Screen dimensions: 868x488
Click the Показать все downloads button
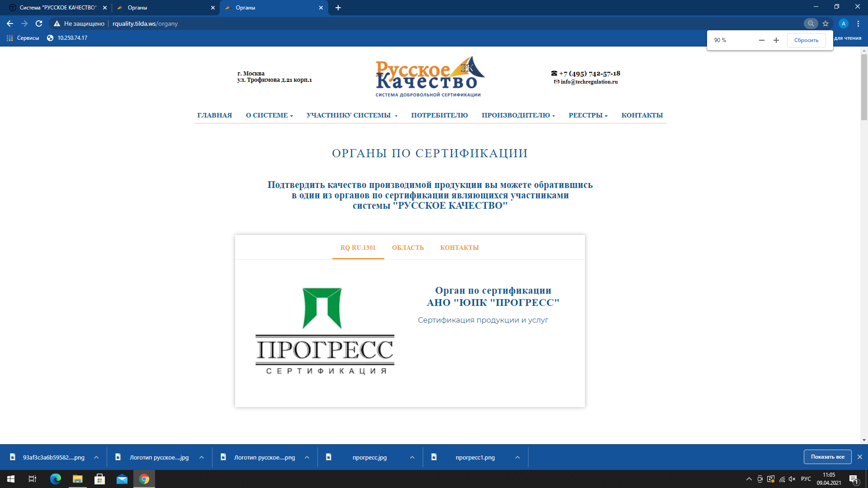click(x=827, y=457)
